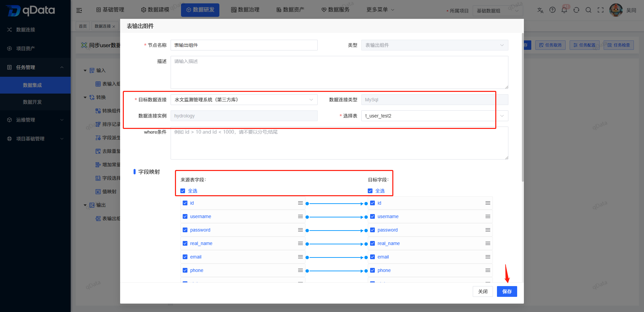Click the 关闭 button
This screenshot has width=644, height=312.
click(x=483, y=291)
